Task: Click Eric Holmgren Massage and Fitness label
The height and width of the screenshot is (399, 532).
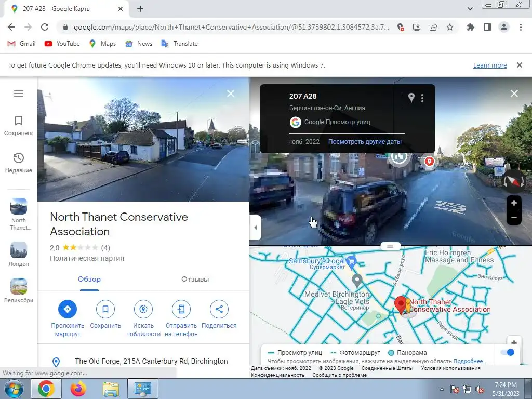Action: click(459, 257)
